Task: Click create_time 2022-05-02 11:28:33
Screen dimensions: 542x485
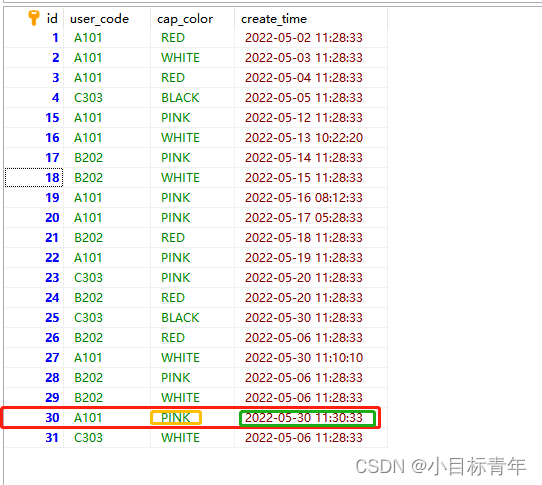Action: pos(304,38)
